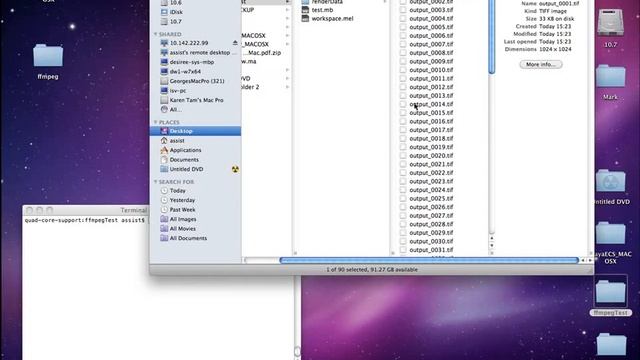Click the output_0012.tif file icon
Image resolution: width=640 pixels, height=360 pixels.
tap(403, 87)
